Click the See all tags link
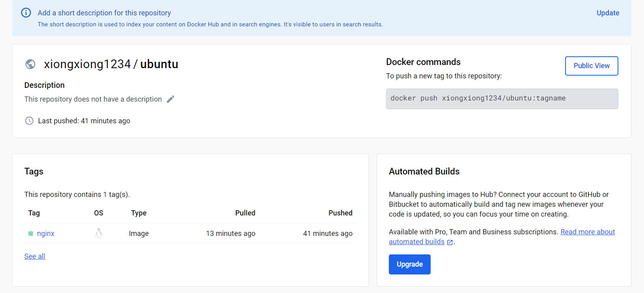 coord(35,256)
